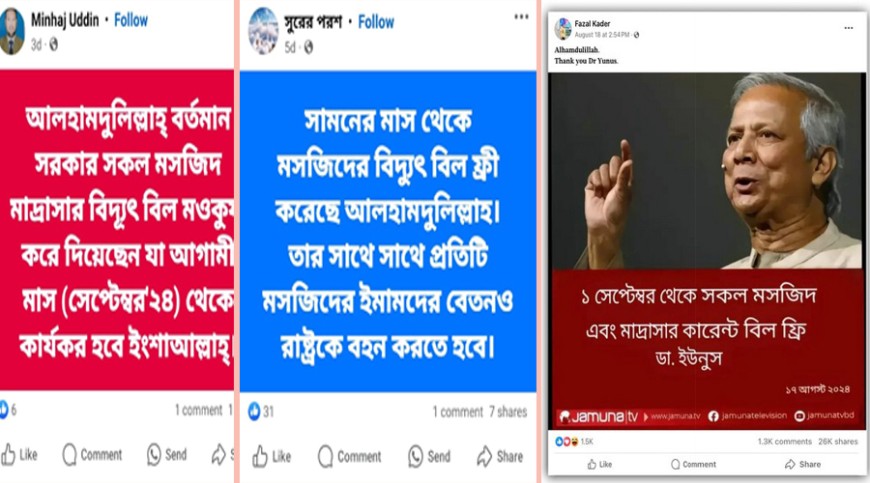Open Minhaj Uddin's profile picture
This screenshot has height=483, width=870.
click(12, 32)
